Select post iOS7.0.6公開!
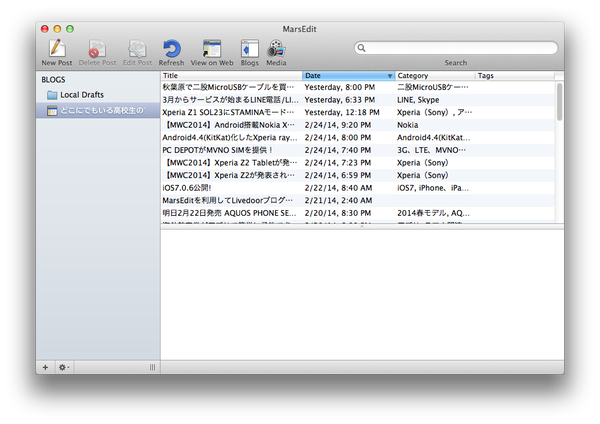600x424 pixels. [187, 188]
